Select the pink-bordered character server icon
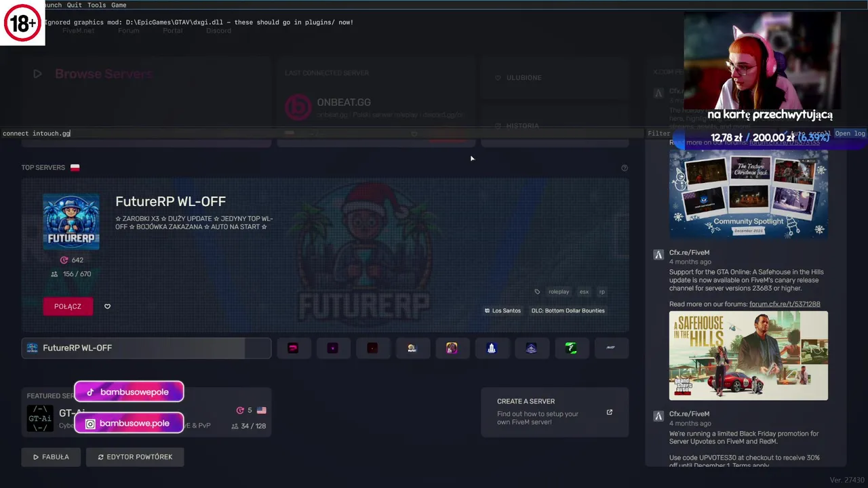Viewport: 868px width, 488px height. 452,348
